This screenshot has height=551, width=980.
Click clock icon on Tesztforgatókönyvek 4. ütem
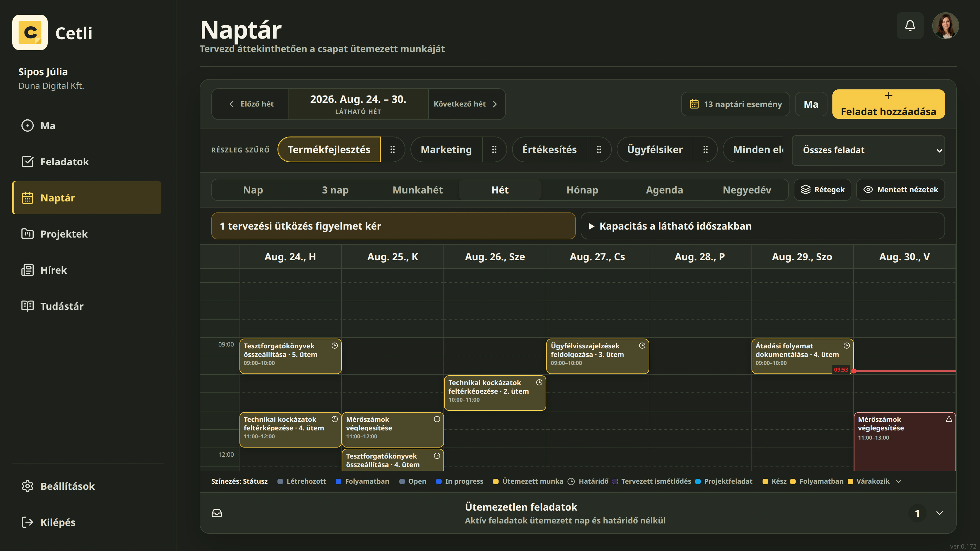(x=437, y=456)
